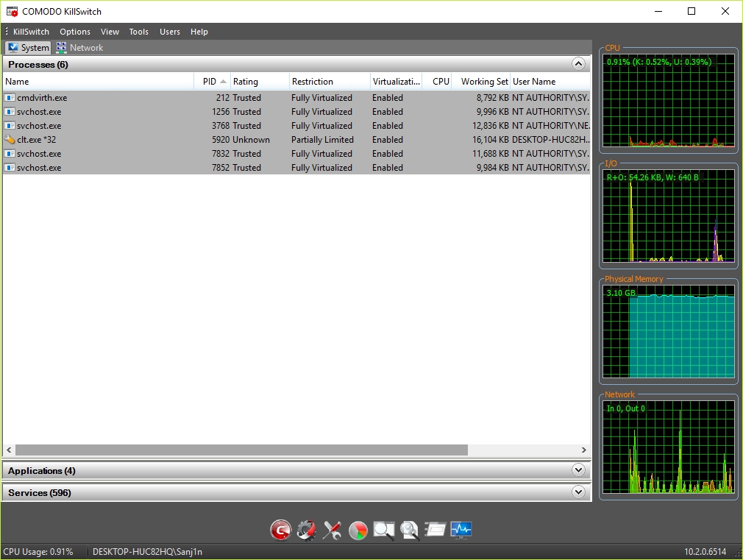Sort by the Working Set column header

(x=481, y=82)
